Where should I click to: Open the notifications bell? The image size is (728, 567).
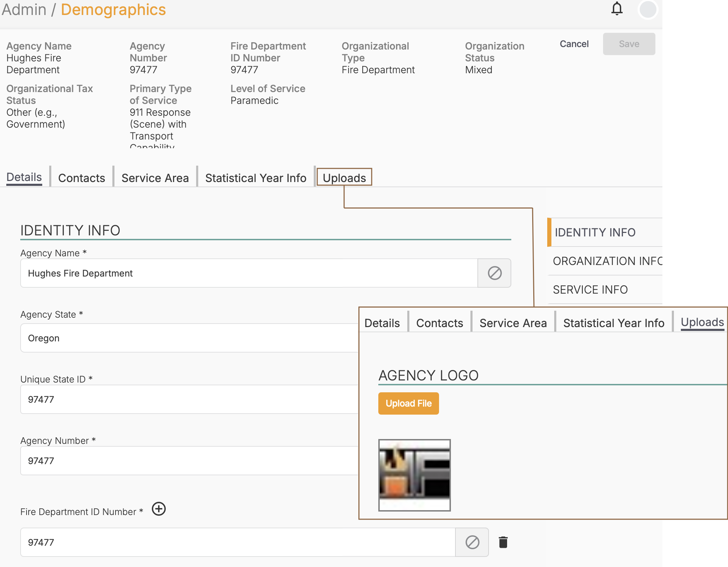pyautogui.click(x=617, y=9)
